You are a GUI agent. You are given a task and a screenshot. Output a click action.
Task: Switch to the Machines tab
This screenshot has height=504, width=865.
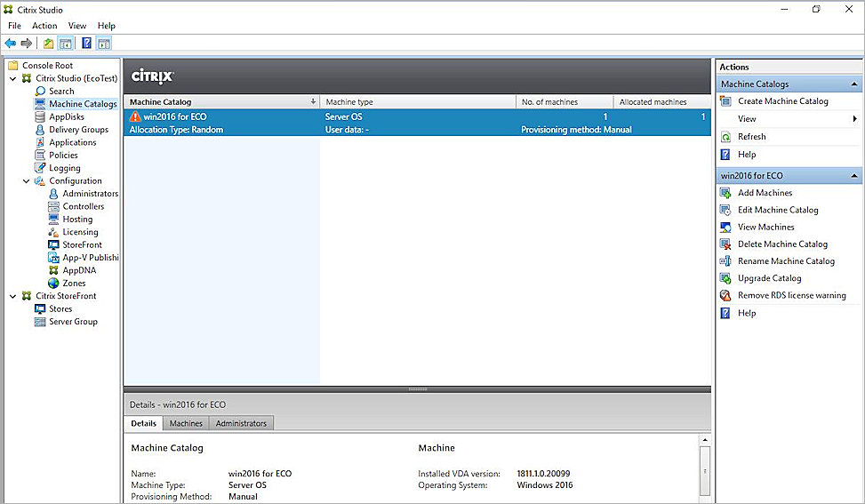[186, 423]
